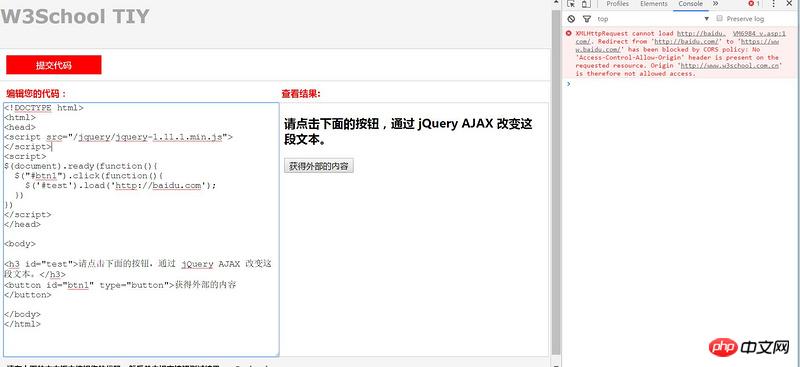Viewport: 800px width, 367px height.
Task: Click the <body> opening tag line
Action: point(20,243)
